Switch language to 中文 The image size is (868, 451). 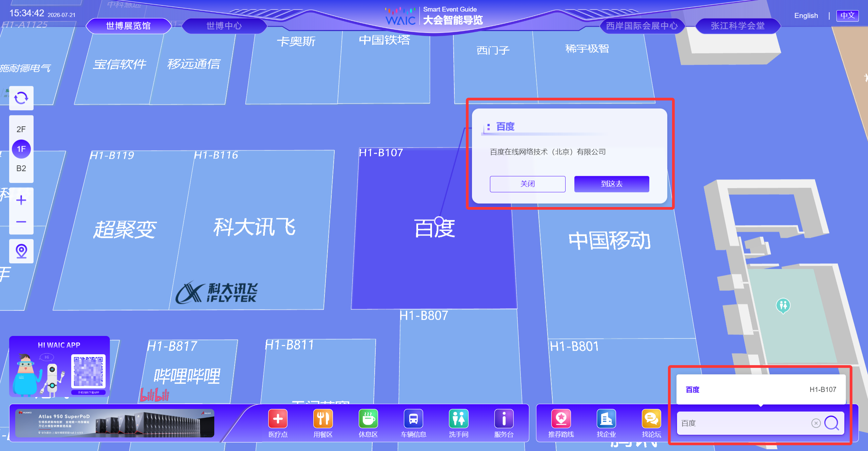tap(847, 16)
